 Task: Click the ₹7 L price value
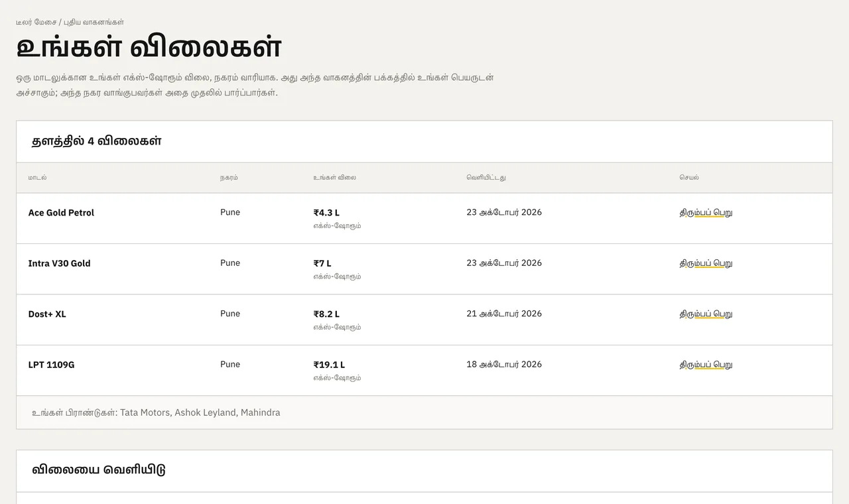322,263
